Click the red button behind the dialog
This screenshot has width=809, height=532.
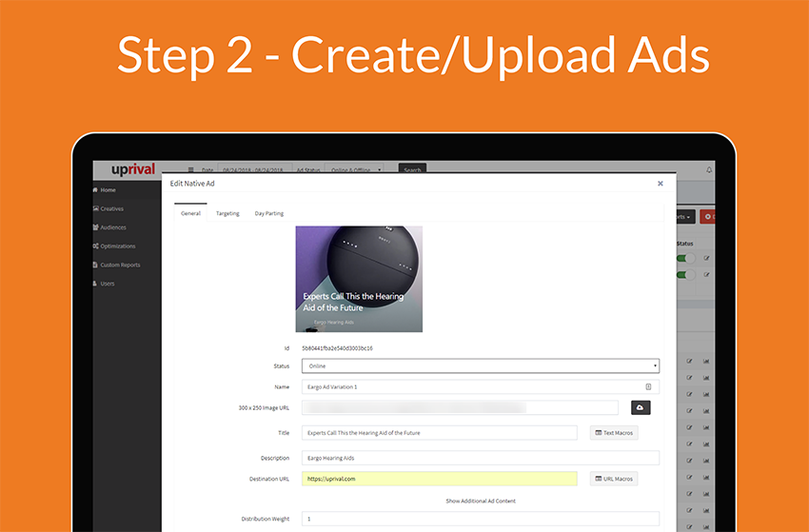click(x=707, y=217)
